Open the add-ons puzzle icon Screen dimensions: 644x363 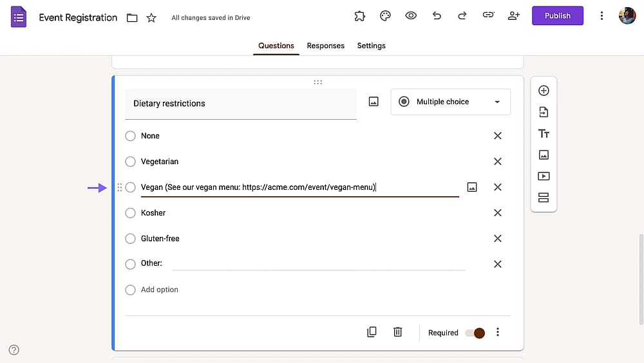coord(359,16)
